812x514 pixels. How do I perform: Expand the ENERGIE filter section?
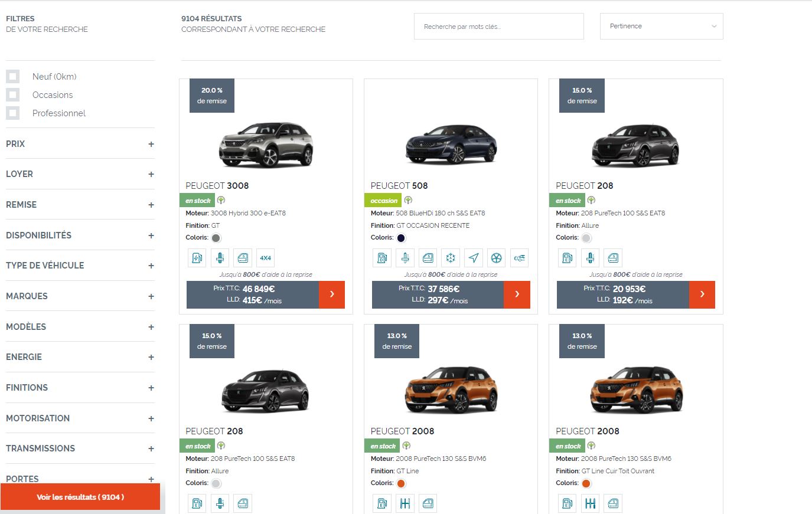80,357
